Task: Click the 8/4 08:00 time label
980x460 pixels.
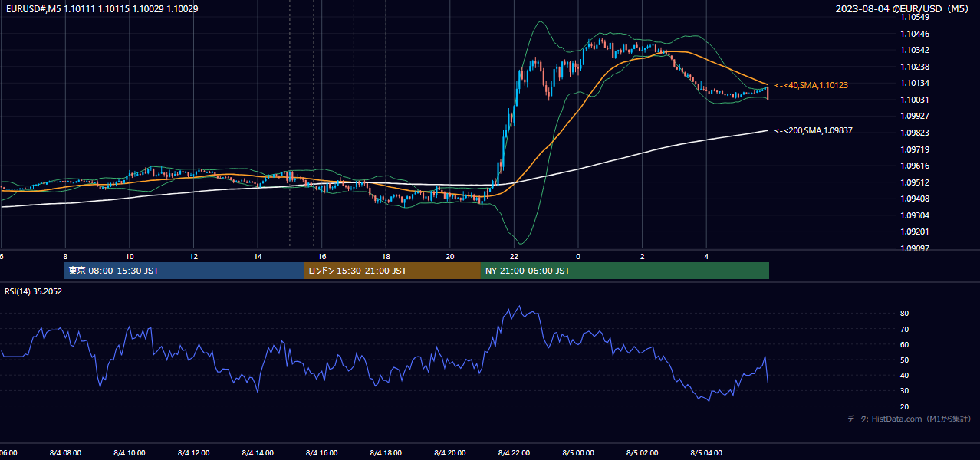Action: 65,452
